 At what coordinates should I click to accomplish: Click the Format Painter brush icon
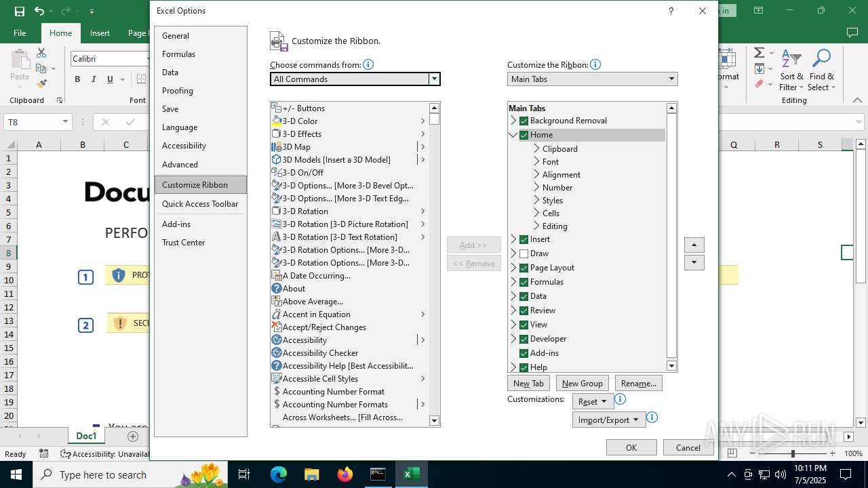pyautogui.click(x=41, y=84)
